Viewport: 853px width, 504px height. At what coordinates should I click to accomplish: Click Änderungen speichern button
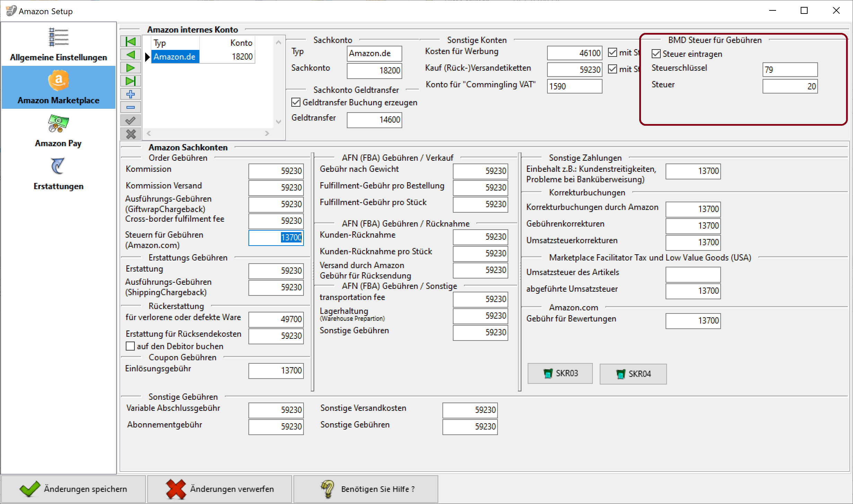(73, 489)
